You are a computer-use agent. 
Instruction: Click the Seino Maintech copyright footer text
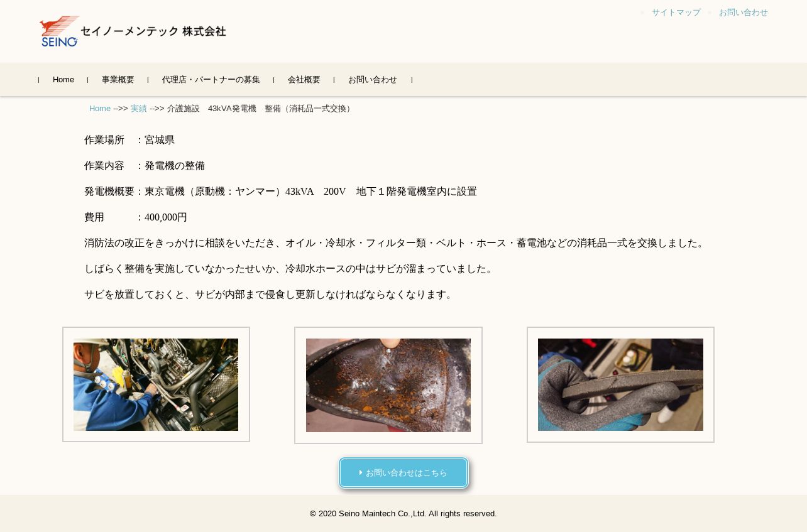pyautogui.click(x=403, y=514)
